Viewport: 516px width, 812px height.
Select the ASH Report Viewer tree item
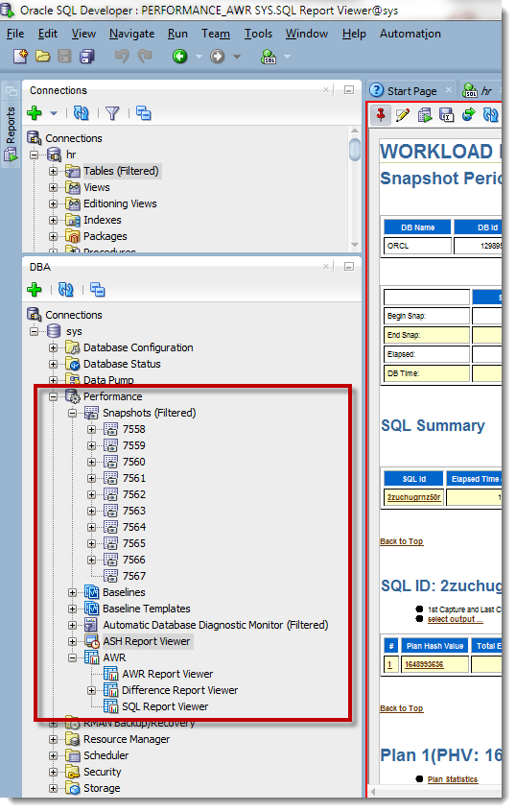(146, 641)
